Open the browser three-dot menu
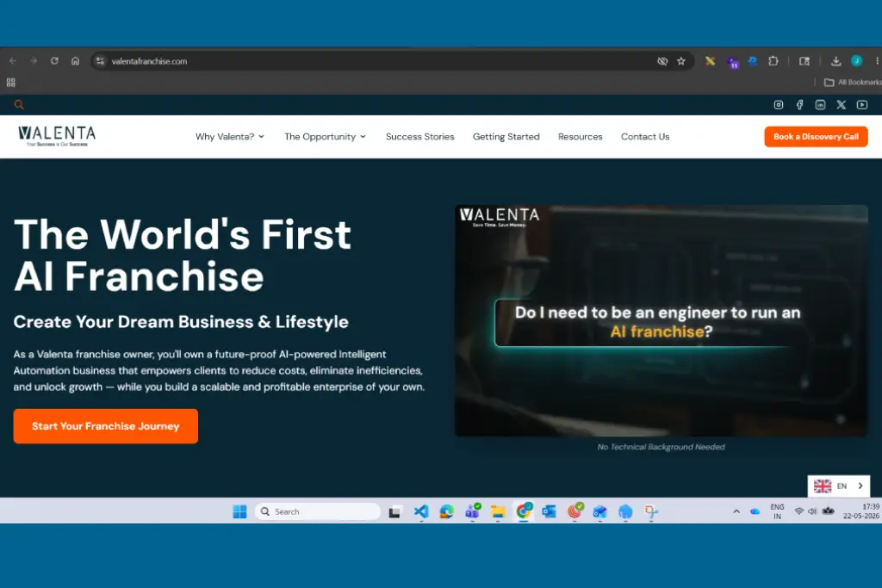The width and height of the screenshot is (882, 588). [876, 61]
